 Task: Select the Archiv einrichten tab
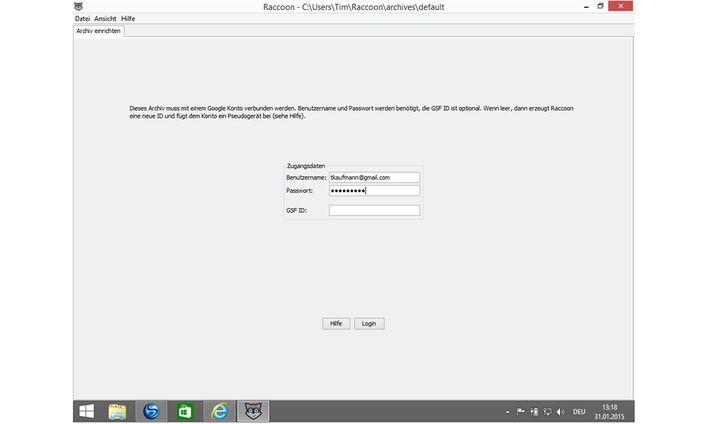tap(98, 31)
